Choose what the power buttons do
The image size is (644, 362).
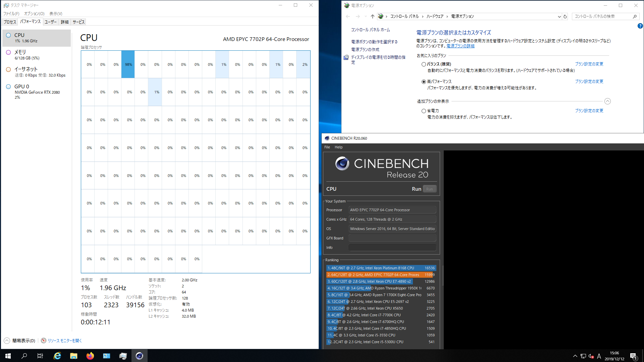coord(374,42)
